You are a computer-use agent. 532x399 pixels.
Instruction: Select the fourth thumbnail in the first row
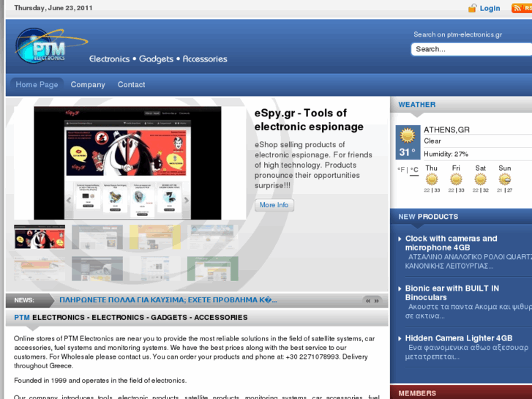pyautogui.click(x=213, y=236)
